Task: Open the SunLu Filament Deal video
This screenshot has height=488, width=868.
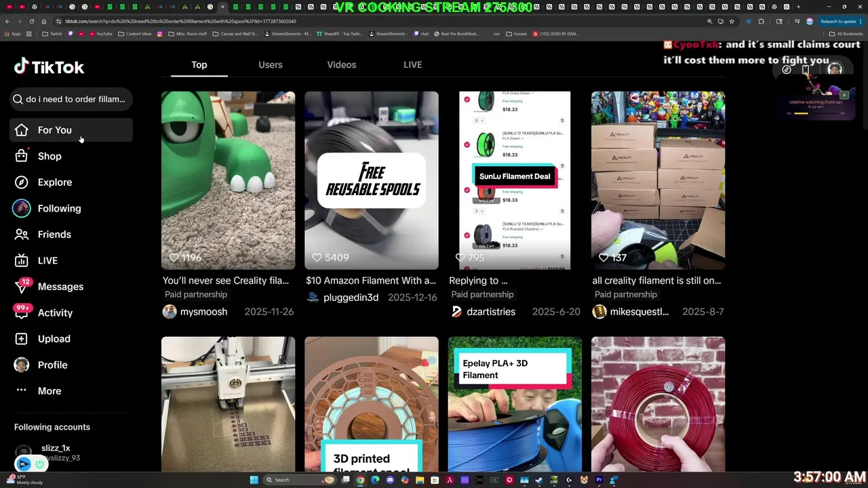Action: [x=515, y=180]
